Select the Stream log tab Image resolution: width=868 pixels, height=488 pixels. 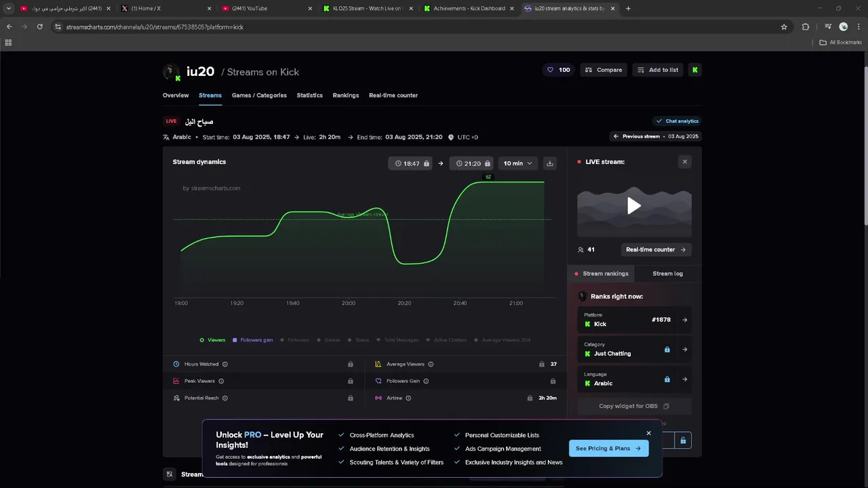(668, 274)
